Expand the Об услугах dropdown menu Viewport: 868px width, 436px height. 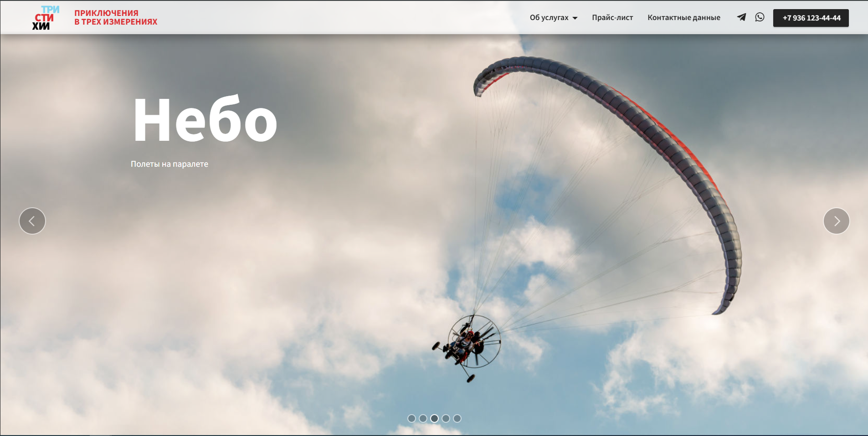554,18
